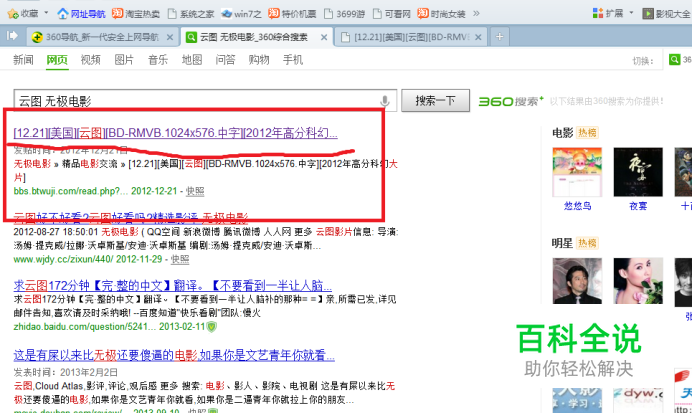Click the 热榜 badge next to 明星

587,243
